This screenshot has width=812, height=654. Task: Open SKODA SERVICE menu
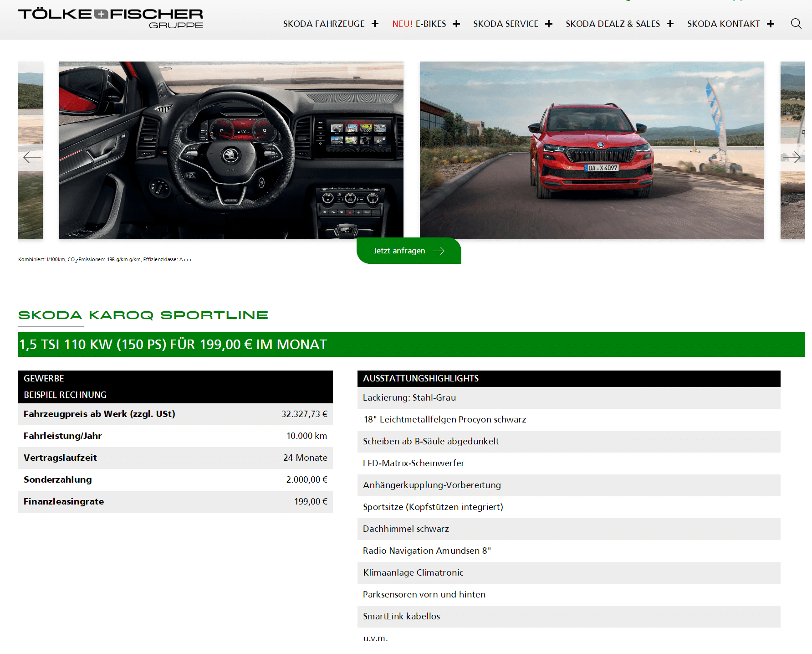tap(506, 24)
